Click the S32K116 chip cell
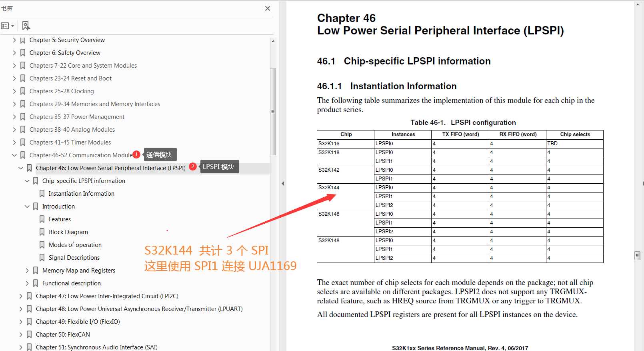 click(346, 144)
